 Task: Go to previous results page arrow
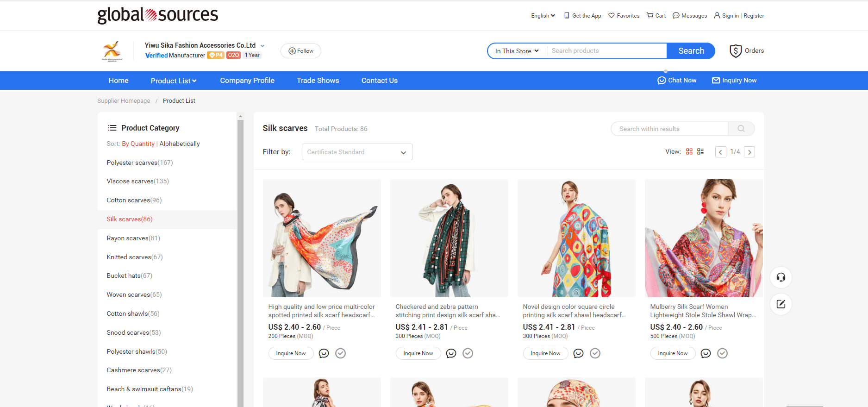[721, 152]
